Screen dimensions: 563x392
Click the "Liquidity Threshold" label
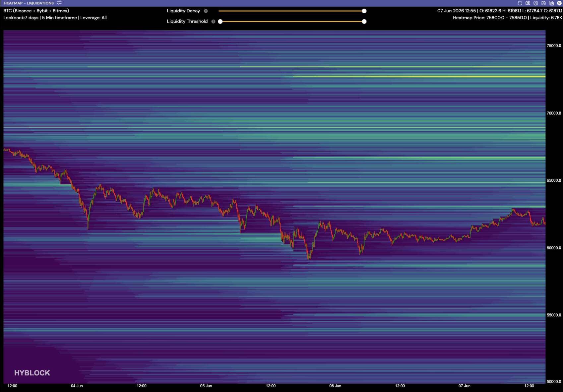pyautogui.click(x=187, y=21)
